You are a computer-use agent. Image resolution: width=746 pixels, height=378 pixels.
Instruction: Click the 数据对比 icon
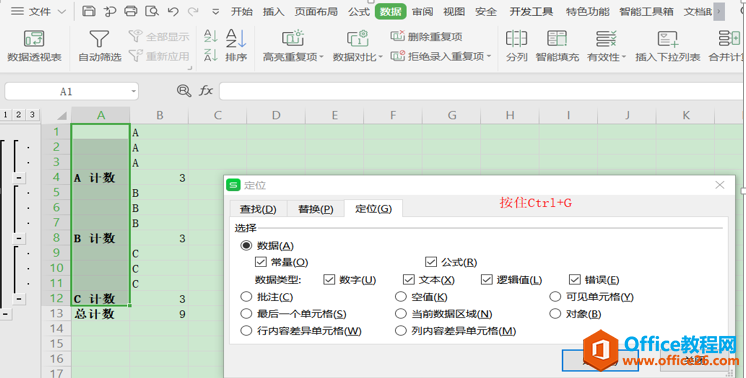(x=357, y=39)
